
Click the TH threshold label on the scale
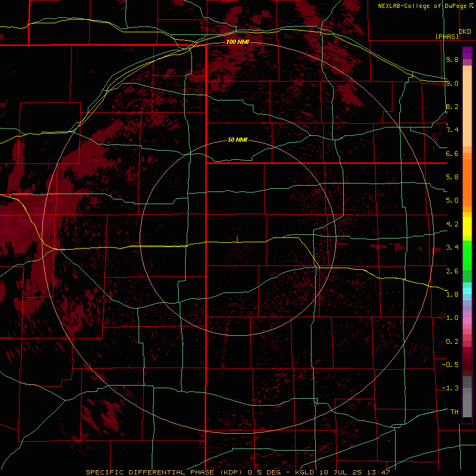(454, 412)
